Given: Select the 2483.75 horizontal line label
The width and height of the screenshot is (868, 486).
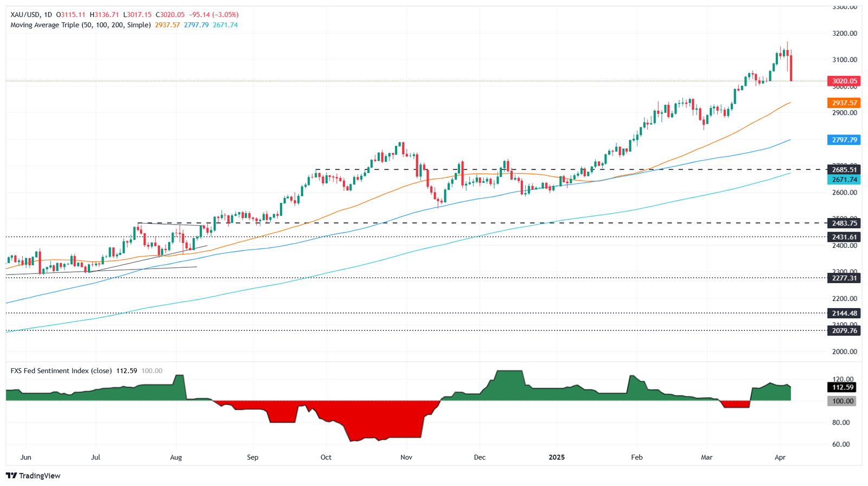Looking at the screenshot, I should [x=844, y=223].
